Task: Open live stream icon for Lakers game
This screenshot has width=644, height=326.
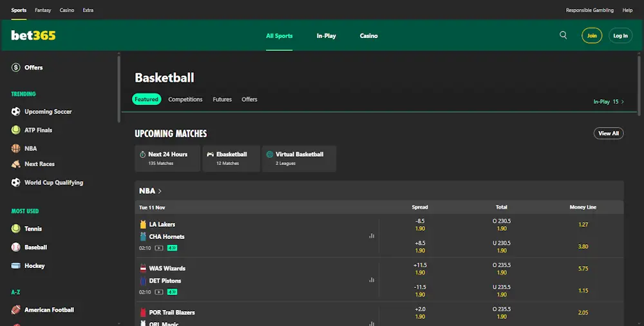Action: (x=159, y=248)
